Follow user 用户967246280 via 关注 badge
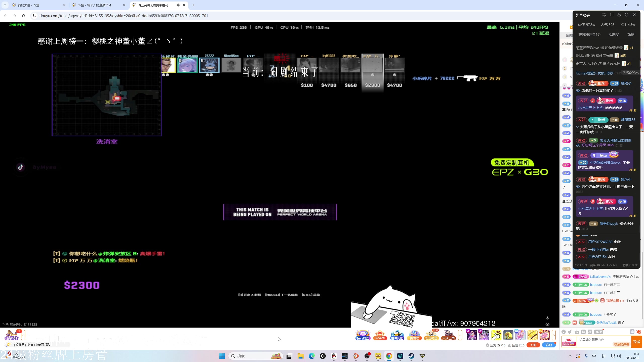 point(581,242)
